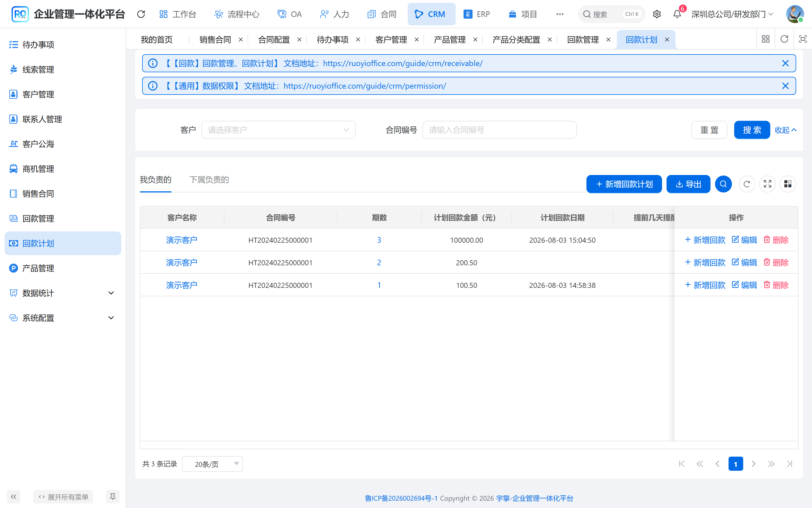Expand the 数据统计 sidebar menu

[x=63, y=293]
